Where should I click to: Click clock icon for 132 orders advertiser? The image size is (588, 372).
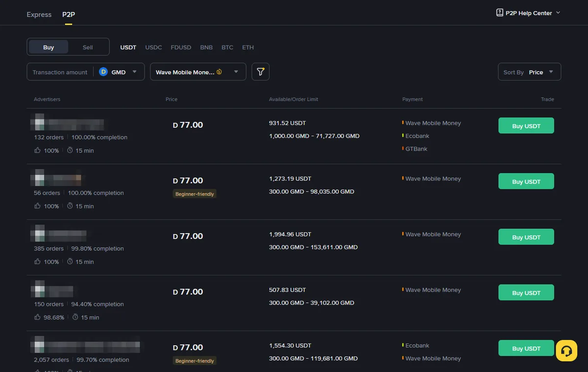[70, 150]
